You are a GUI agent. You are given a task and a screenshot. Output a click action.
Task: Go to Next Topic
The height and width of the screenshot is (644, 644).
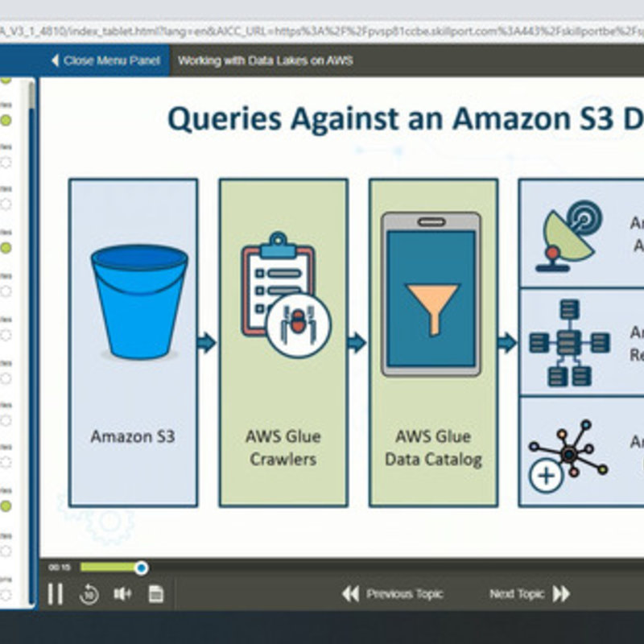530,594
